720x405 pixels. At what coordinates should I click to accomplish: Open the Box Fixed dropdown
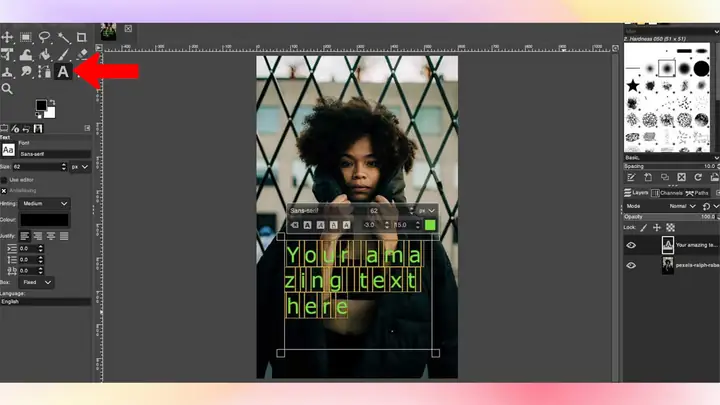click(36, 282)
